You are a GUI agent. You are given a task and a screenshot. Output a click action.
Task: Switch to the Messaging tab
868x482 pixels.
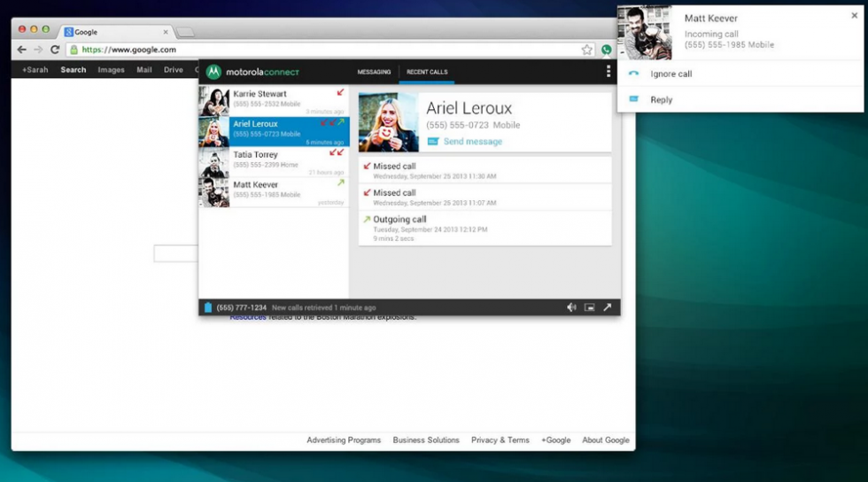(374, 72)
